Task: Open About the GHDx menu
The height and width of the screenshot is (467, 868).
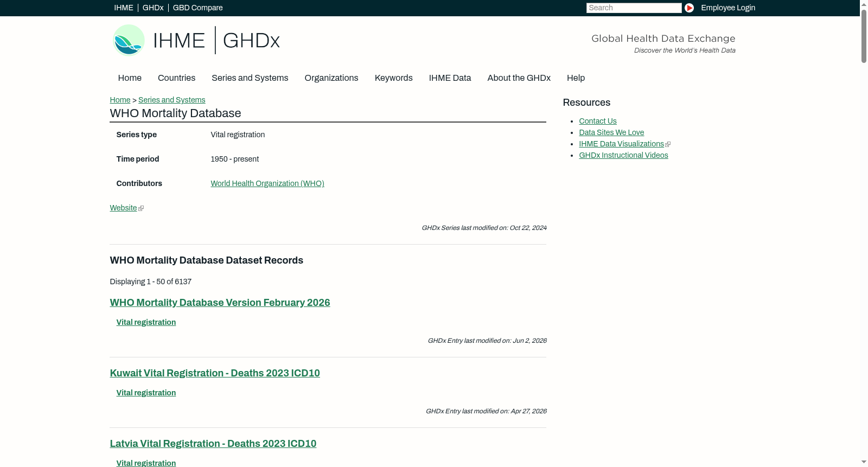Action: pos(519,78)
